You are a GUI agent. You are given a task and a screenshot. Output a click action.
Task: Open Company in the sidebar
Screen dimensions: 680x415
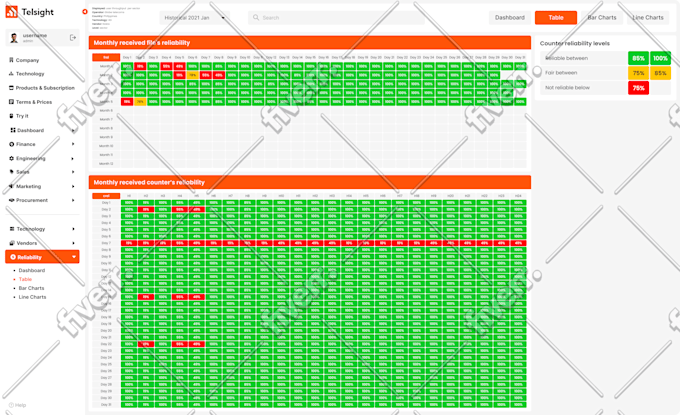[27, 60]
